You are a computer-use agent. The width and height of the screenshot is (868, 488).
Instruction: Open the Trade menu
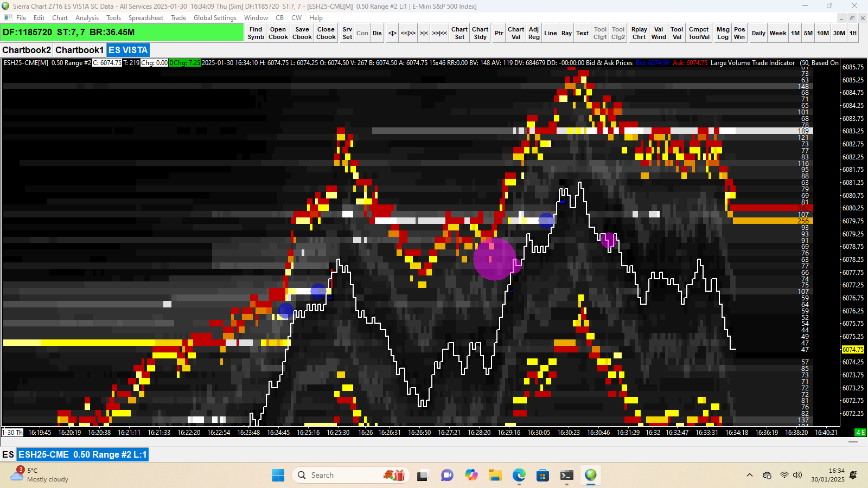click(178, 18)
